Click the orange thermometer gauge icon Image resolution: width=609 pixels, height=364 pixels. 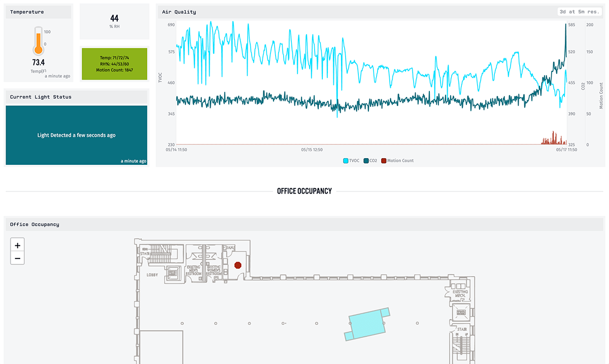tap(39, 41)
